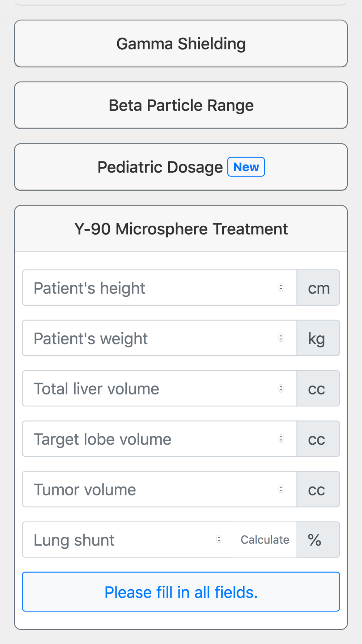Open the Pediatric Dosage section
Screen dimensions: 362x644
pyautogui.click(x=160, y=167)
